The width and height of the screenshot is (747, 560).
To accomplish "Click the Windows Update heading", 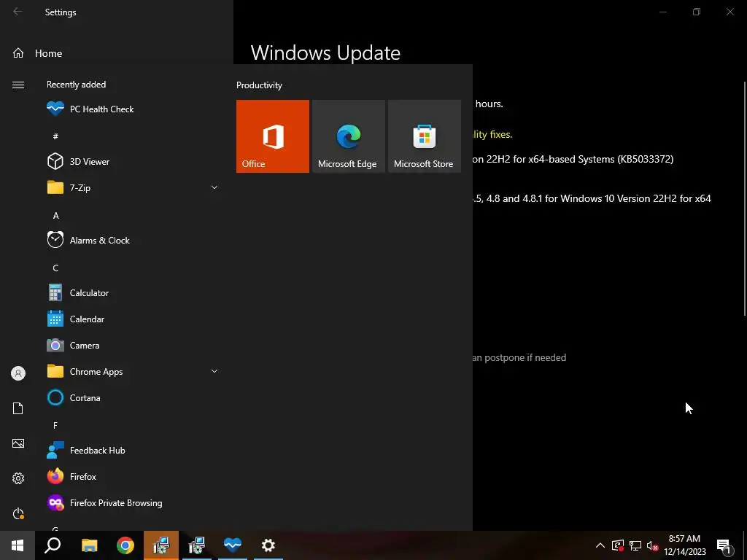I will tap(325, 52).
